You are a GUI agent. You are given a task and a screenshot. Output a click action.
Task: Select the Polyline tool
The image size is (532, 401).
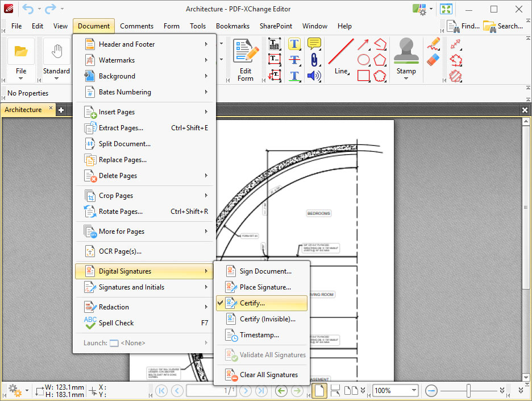[380, 44]
